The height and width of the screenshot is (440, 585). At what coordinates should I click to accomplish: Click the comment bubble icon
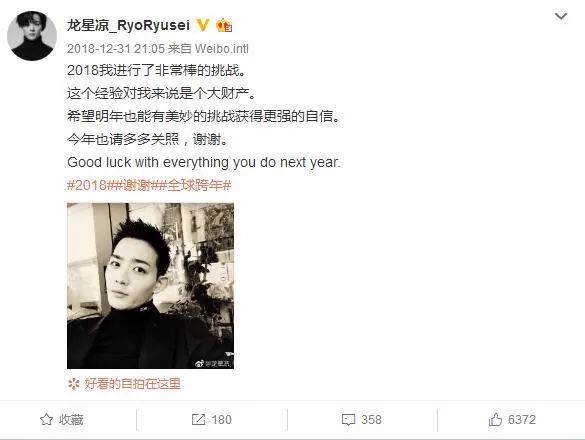coord(348,420)
